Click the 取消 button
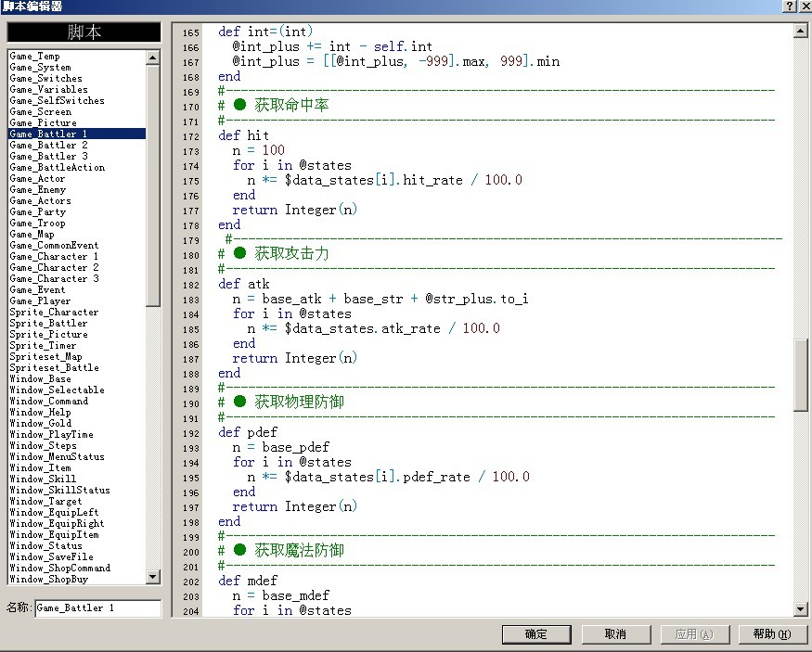This screenshot has width=812, height=652. click(616, 633)
